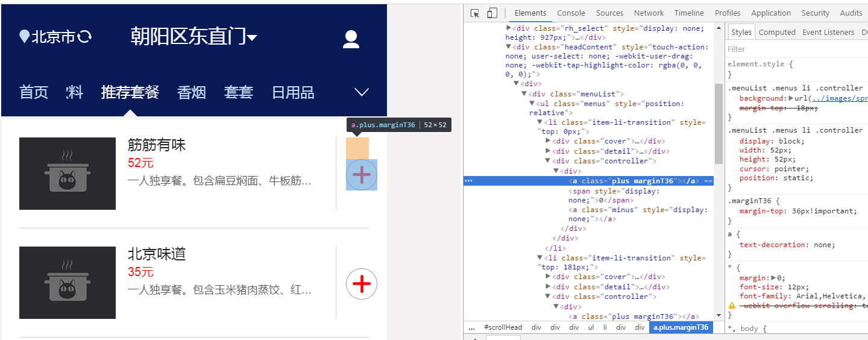
Task: Open the 北京味道 item title
Action: click(157, 254)
